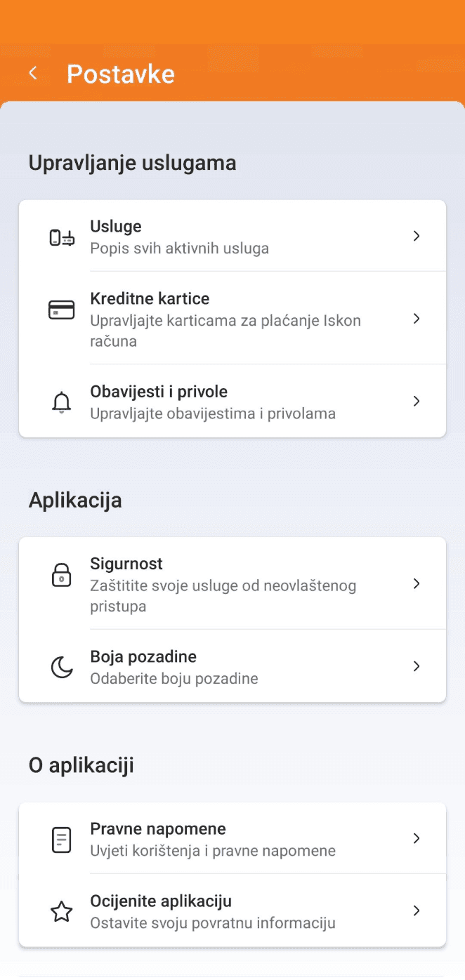Expand Sigurnost with the chevron arrow

[x=417, y=583]
